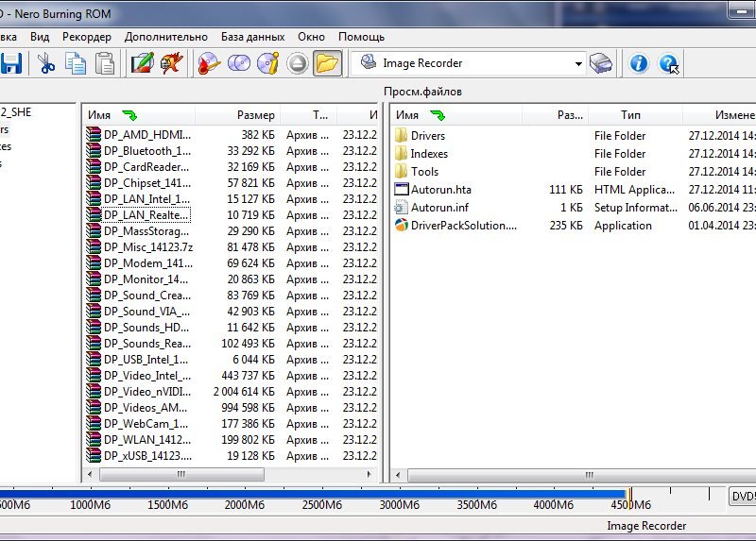Viewport: 756px width, 541px height.
Task: Sort file browser by Имя column
Action: 457,115
